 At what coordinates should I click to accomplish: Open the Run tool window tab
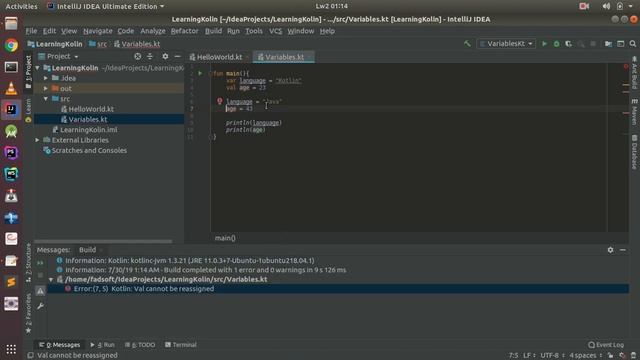(x=102, y=345)
